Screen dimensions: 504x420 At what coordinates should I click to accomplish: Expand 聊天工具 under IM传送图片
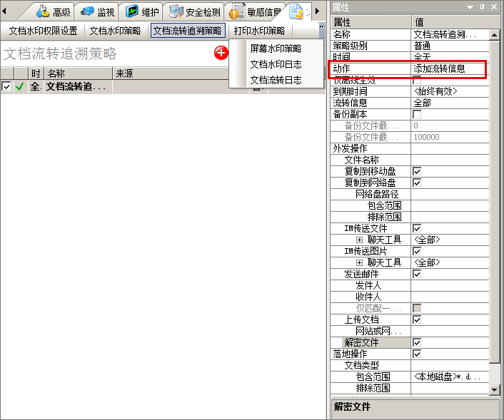[360, 263]
